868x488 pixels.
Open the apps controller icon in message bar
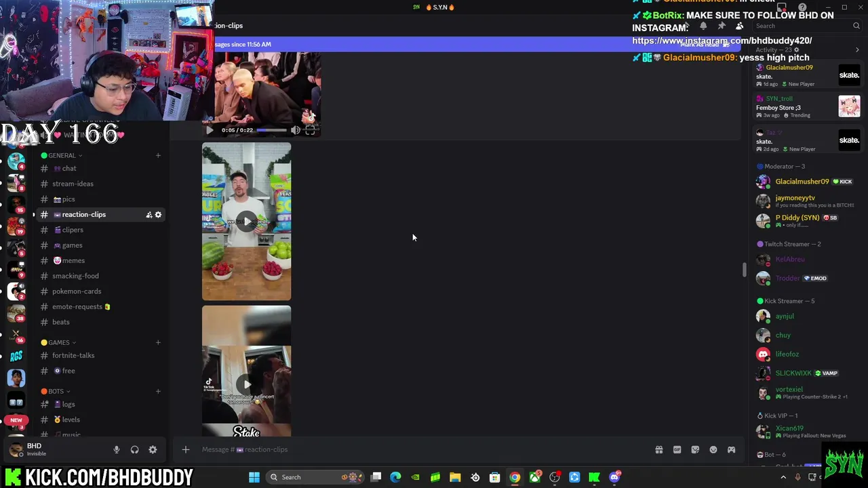[731, 449]
